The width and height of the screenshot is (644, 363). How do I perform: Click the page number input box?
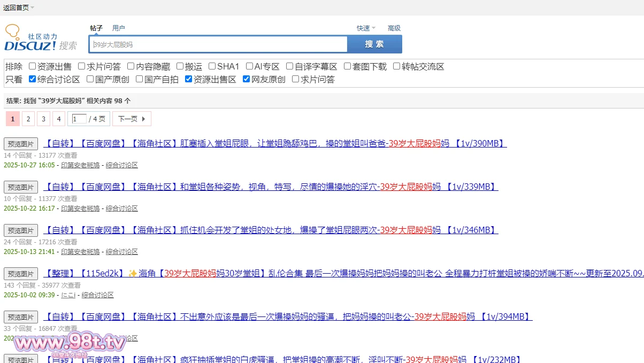[79, 119]
